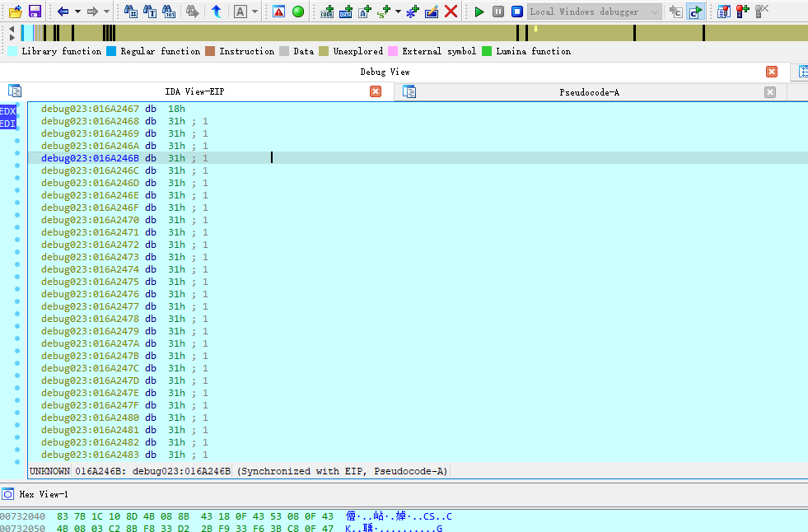Pause the process with the pause button
Viewport: 808px width, 532px height.
[498, 12]
